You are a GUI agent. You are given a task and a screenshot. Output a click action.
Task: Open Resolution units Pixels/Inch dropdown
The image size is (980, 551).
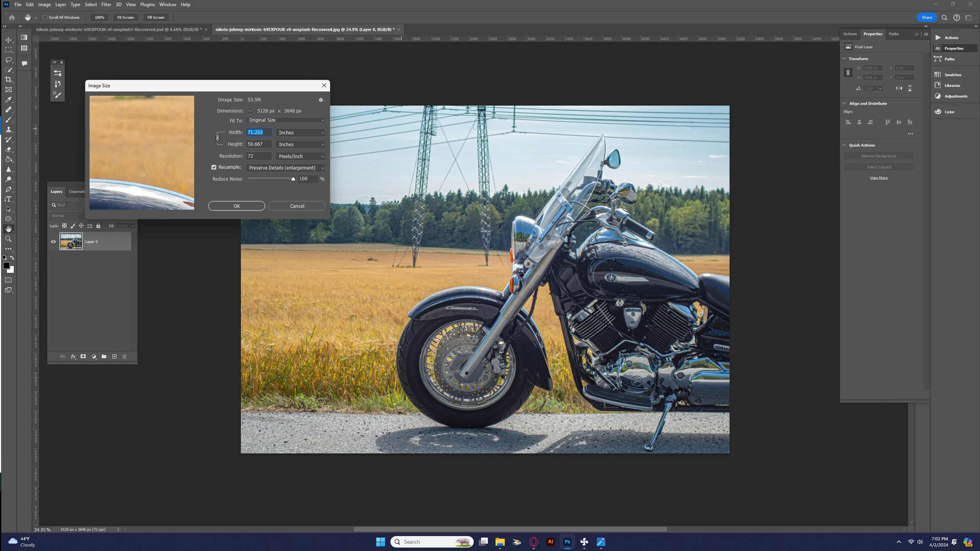(301, 156)
